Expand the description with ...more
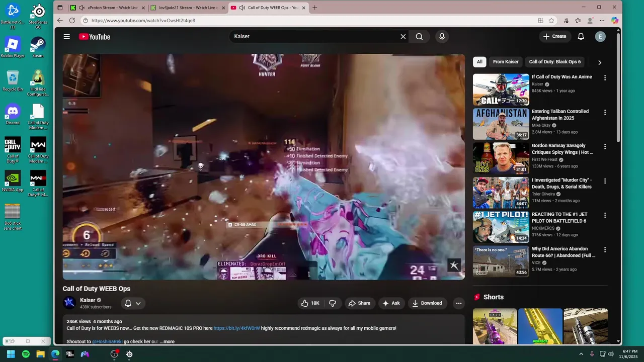The height and width of the screenshot is (362, 644). tap(167, 342)
